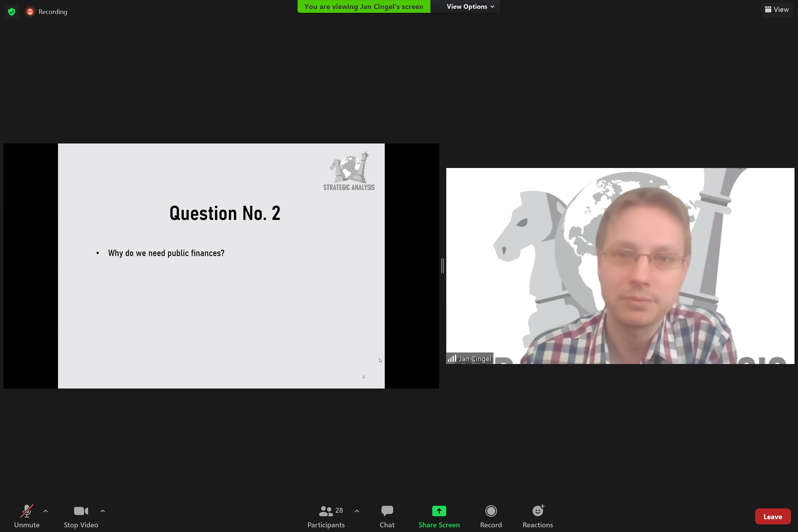This screenshot has height=532, width=798.
Task: Leave the meeting
Action: (773, 517)
